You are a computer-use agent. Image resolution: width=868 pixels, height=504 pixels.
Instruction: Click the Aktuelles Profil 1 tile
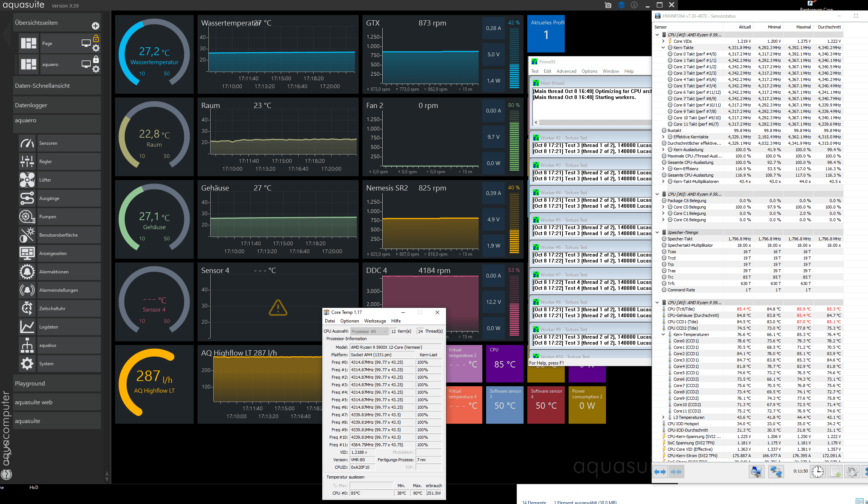pyautogui.click(x=546, y=34)
